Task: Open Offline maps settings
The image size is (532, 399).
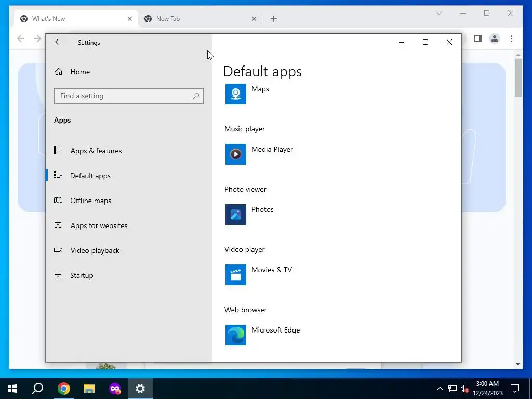Action: [x=90, y=201]
